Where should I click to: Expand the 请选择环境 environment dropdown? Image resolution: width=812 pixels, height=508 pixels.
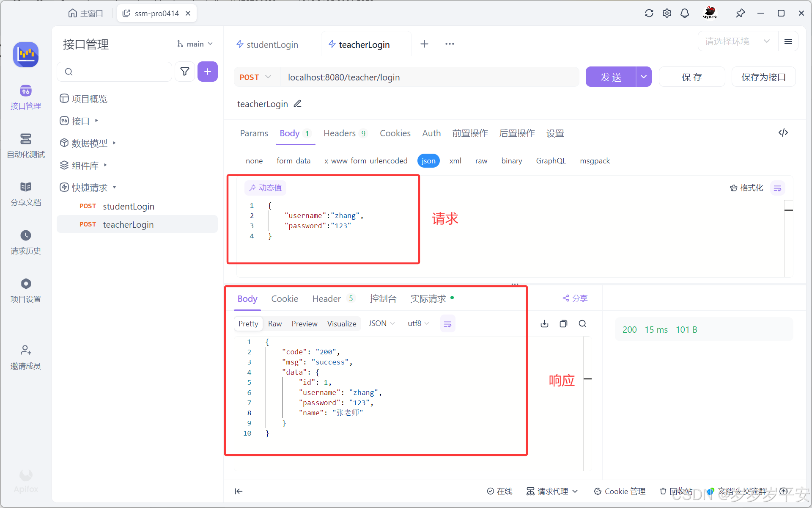(737, 41)
